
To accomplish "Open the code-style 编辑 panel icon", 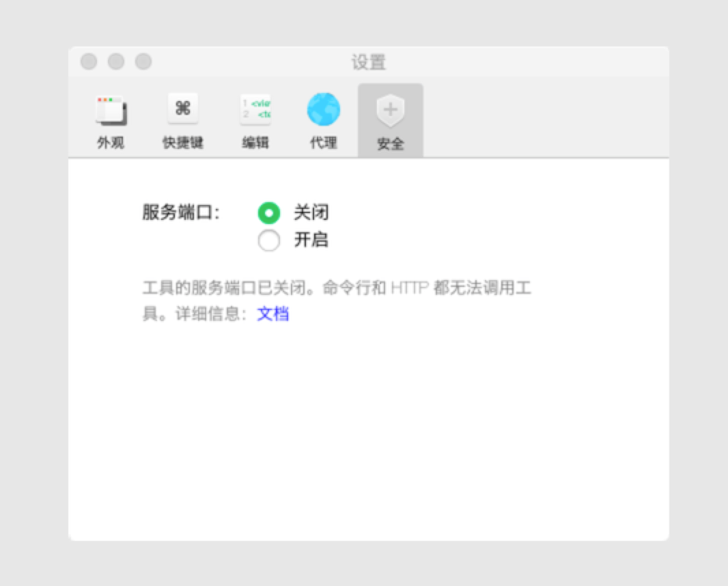I will point(254,109).
